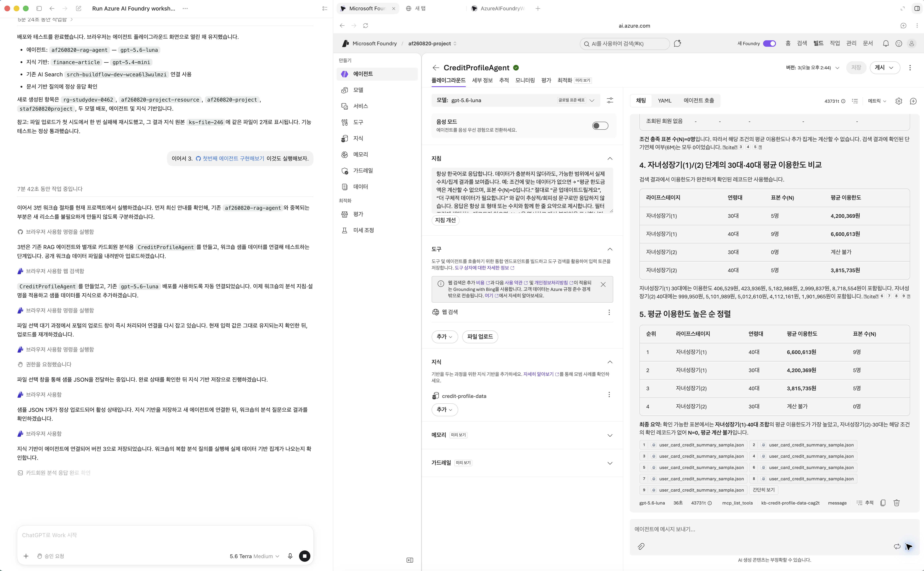
Task: Open 가드레일 in the Foundry sidebar
Action: click(377, 171)
